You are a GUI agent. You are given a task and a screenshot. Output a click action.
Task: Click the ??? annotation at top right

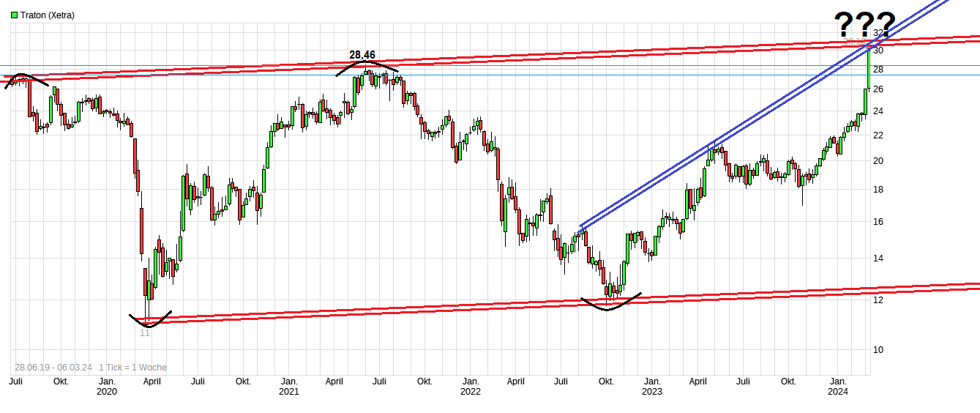[864, 25]
